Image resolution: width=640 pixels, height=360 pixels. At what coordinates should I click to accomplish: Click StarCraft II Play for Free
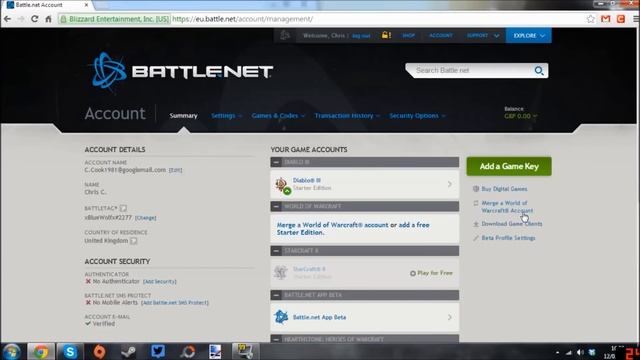(431, 273)
